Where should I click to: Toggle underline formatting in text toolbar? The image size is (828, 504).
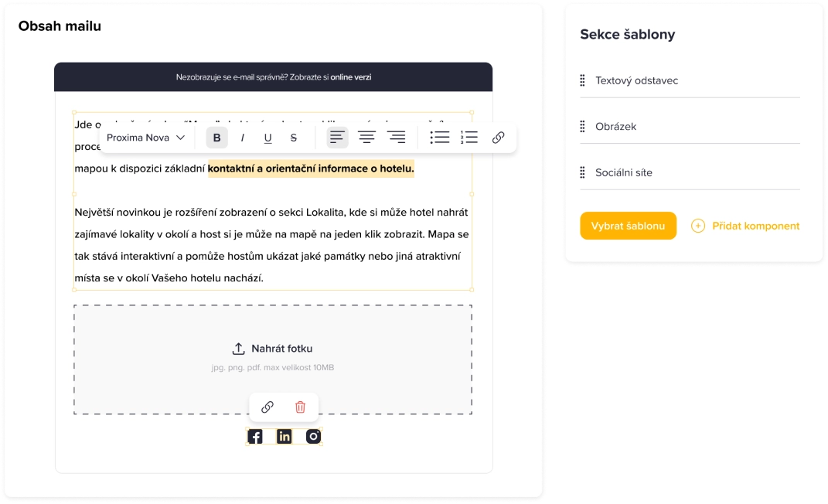click(x=267, y=138)
